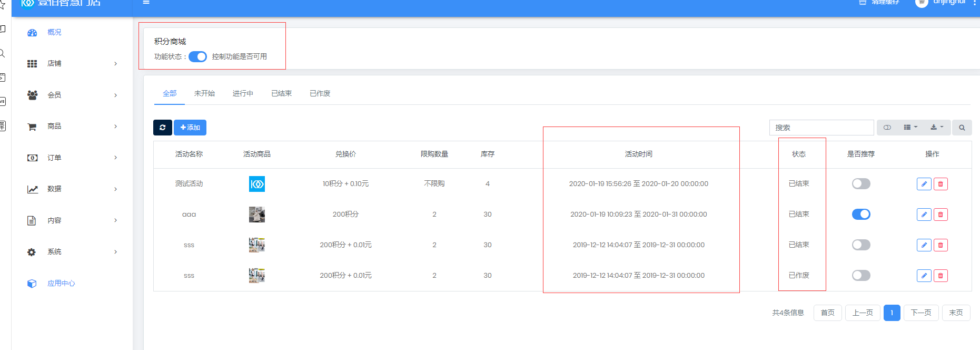Enable 是否推荐 for 测试活动
980x350 pixels.
coord(861,184)
